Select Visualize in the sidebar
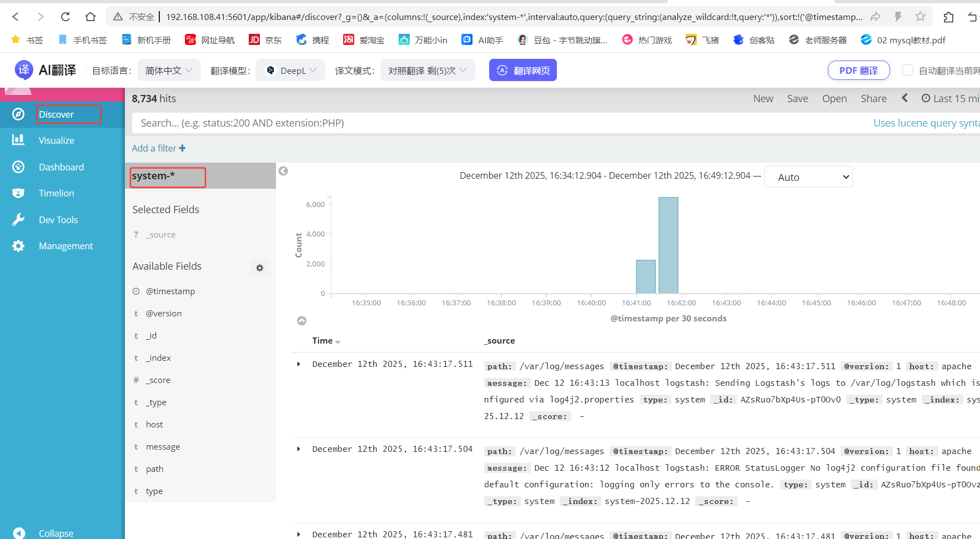Image resolution: width=980 pixels, height=539 pixels. point(56,140)
